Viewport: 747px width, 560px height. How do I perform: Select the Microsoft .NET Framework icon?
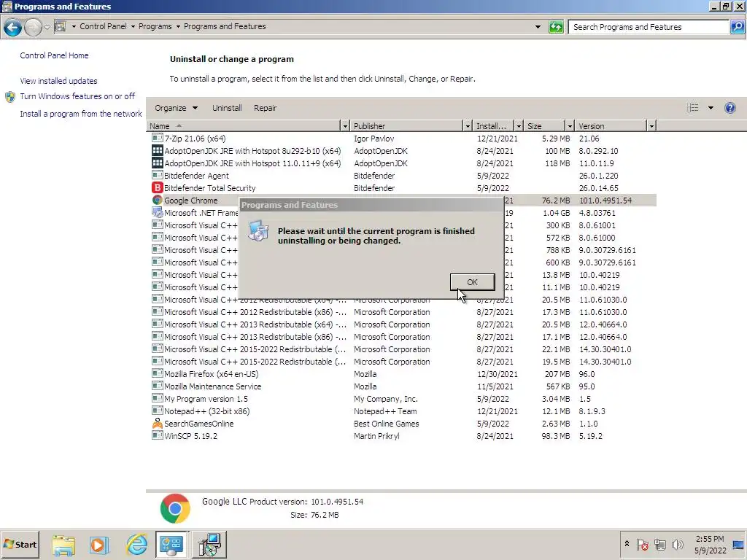(158, 212)
